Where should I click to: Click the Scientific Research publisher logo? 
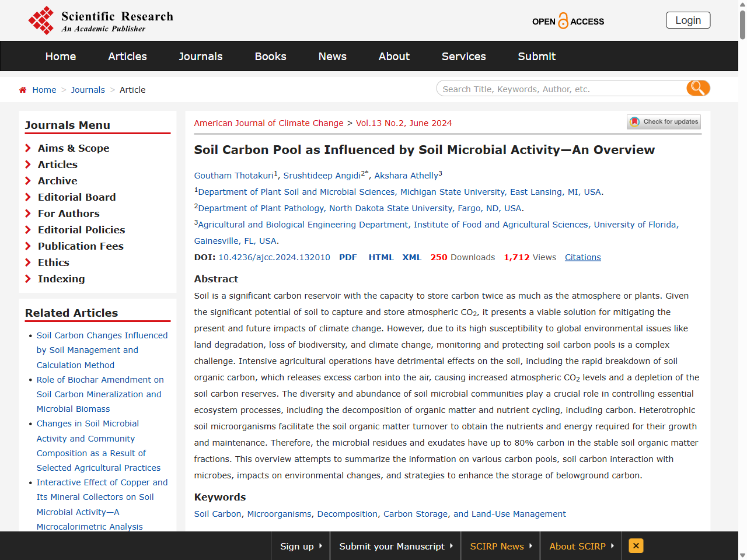click(x=100, y=20)
